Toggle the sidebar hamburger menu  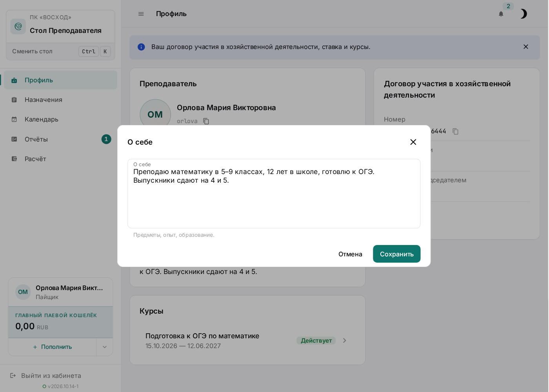pyautogui.click(x=141, y=14)
